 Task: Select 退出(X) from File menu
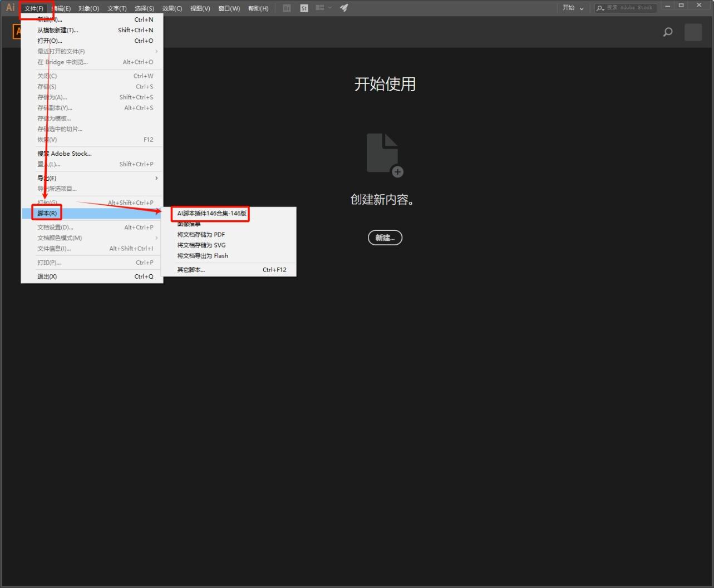tap(47, 276)
